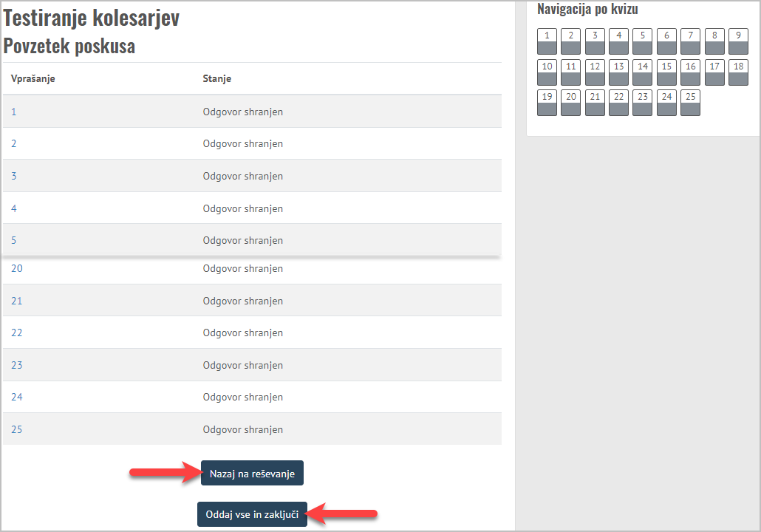Go to question 18 in quiz navigation
This screenshot has height=532, width=761.
(738, 72)
